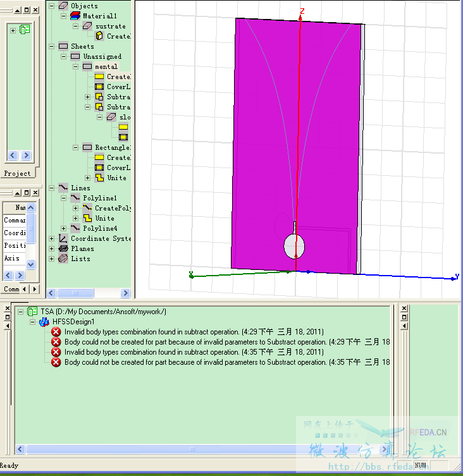This screenshot has width=463, height=476.
Task: Collapse the Lines tree node
Action: [x=52, y=188]
